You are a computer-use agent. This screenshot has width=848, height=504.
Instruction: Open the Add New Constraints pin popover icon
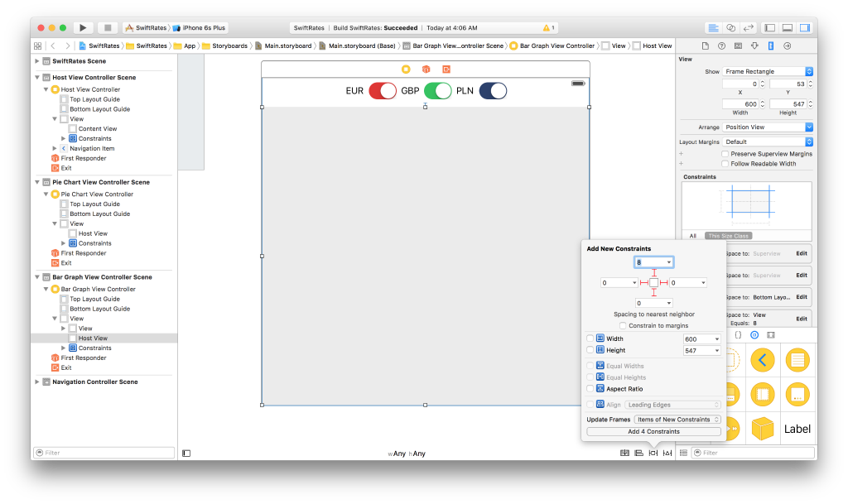point(653,453)
